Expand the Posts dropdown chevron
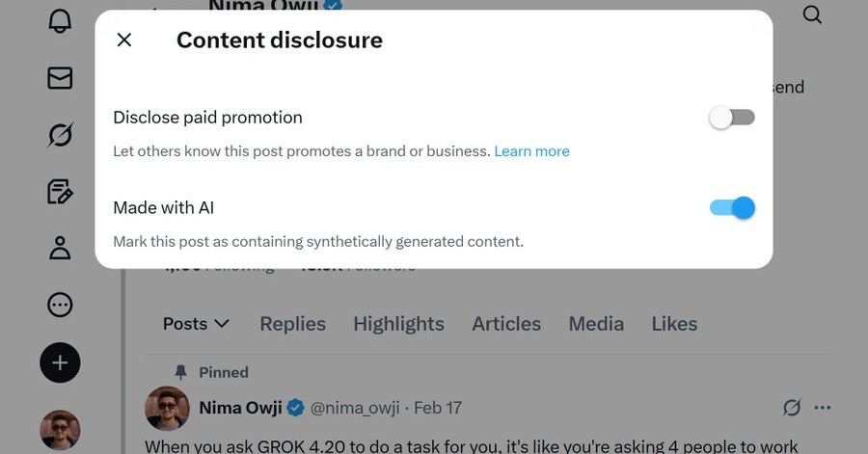Viewport: 868px width, 454px height. [x=221, y=324]
